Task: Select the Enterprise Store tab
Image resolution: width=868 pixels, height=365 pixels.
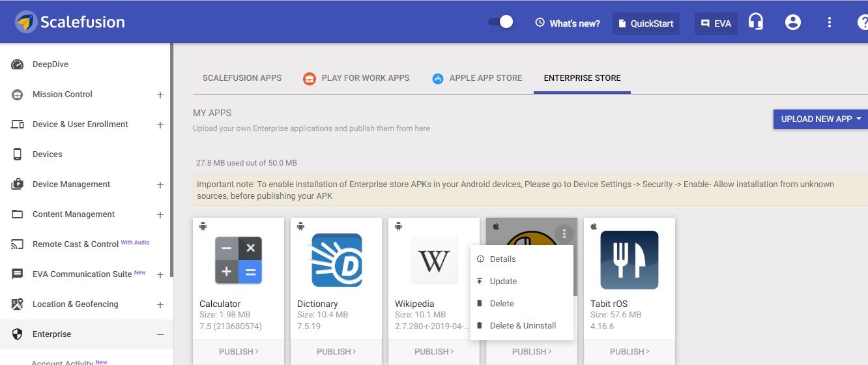Action: (x=583, y=78)
